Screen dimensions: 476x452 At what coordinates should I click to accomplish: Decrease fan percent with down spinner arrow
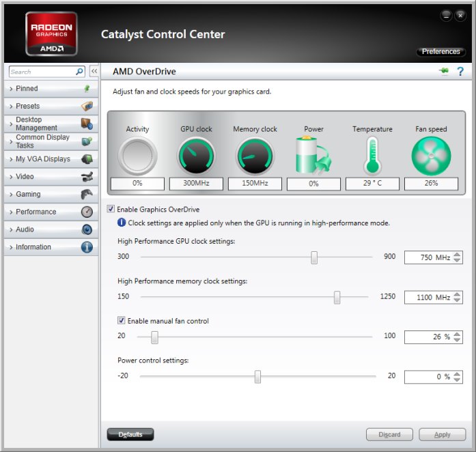click(457, 340)
